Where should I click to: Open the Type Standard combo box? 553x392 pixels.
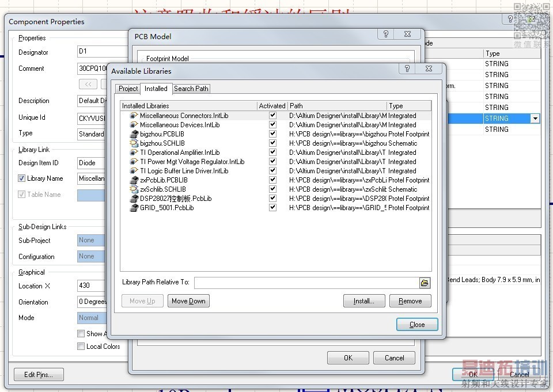click(x=91, y=134)
